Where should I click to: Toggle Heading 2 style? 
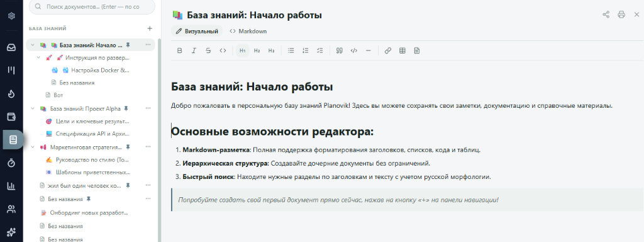coord(257,50)
